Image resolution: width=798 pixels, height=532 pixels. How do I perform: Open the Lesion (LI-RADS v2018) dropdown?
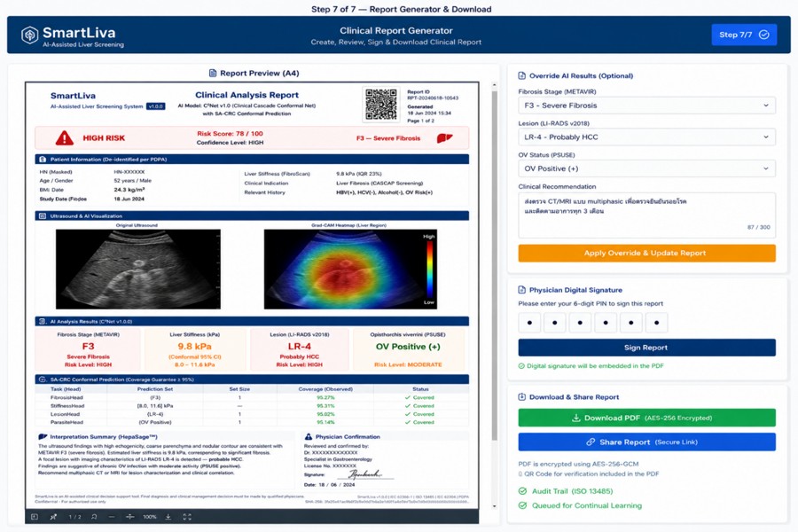(647, 137)
